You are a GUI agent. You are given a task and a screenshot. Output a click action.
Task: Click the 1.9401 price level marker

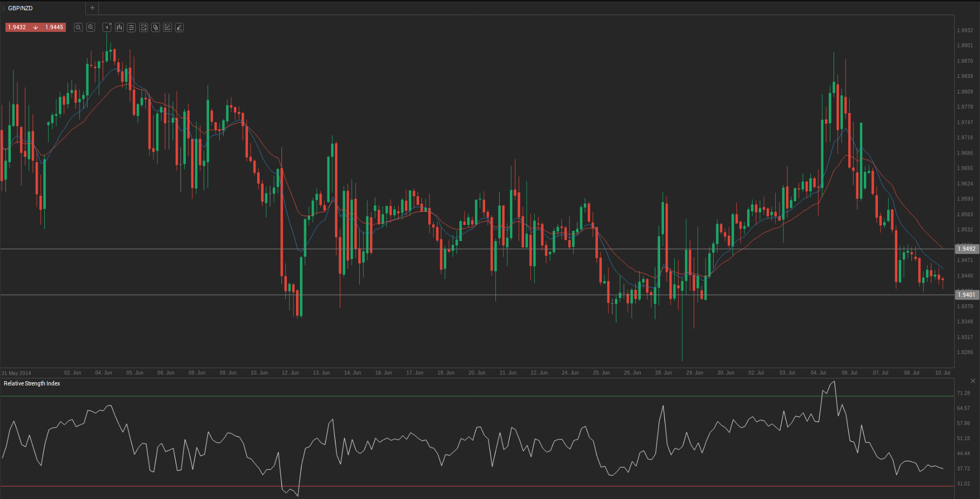click(966, 295)
